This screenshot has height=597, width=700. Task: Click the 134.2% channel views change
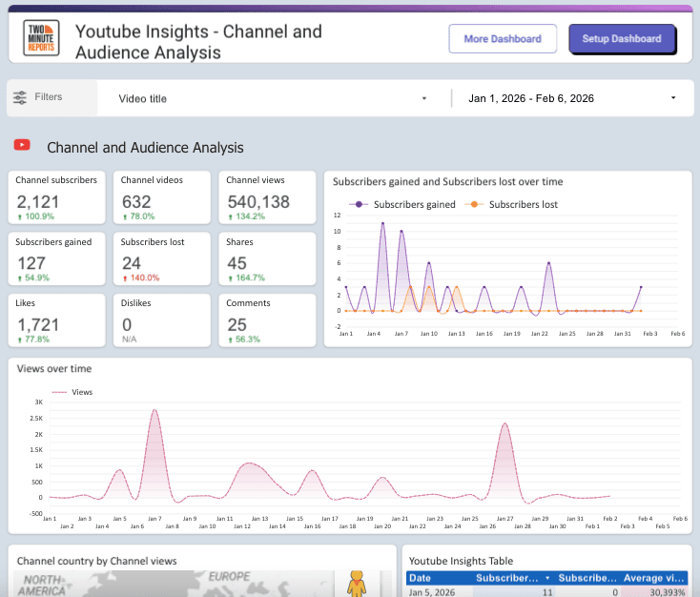246,216
